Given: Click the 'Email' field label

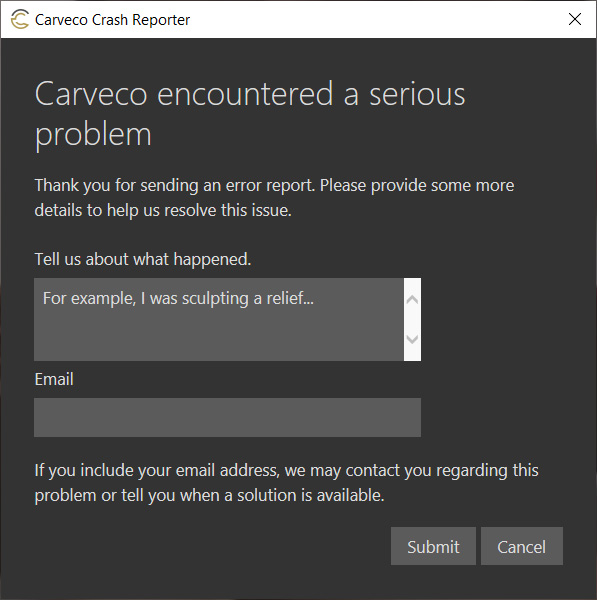Looking at the screenshot, I should pos(54,379).
